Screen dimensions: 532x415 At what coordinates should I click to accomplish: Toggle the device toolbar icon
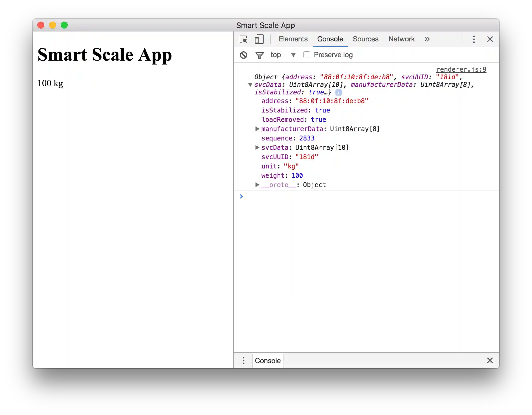tap(259, 39)
